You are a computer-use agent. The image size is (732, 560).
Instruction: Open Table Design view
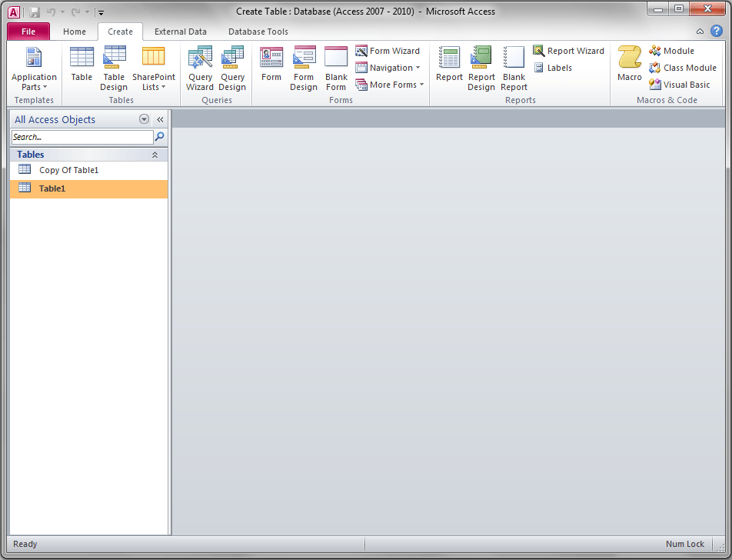(x=114, y=68)
